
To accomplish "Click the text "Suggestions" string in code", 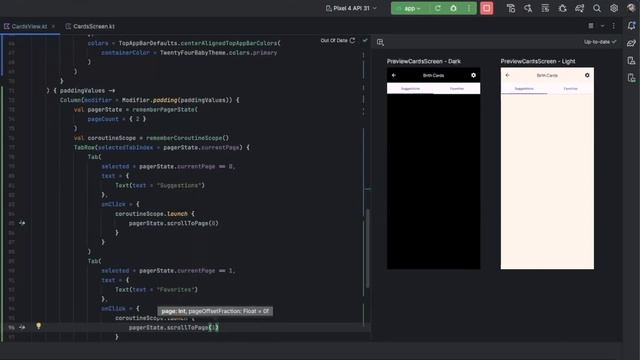I will 179,185.
